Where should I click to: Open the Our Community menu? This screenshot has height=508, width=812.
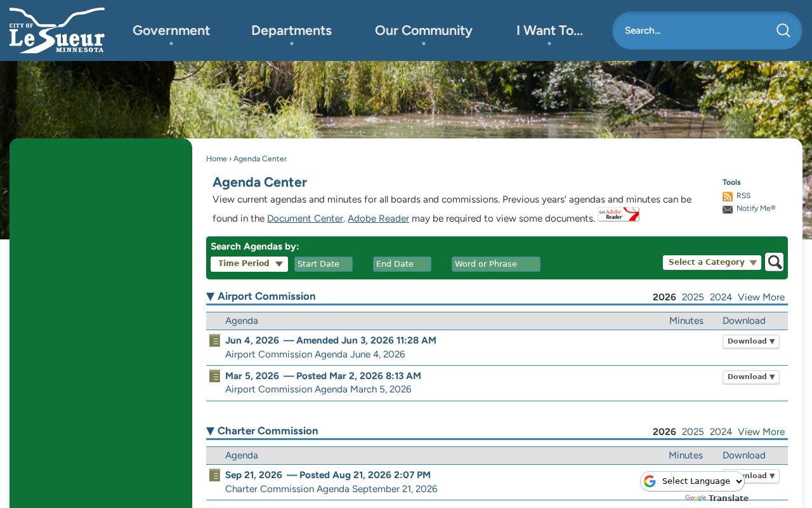(424, 30)
